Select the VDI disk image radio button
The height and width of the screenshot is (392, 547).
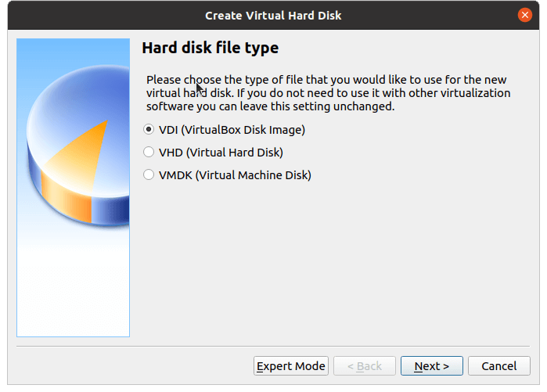click(x=149, y=130)
